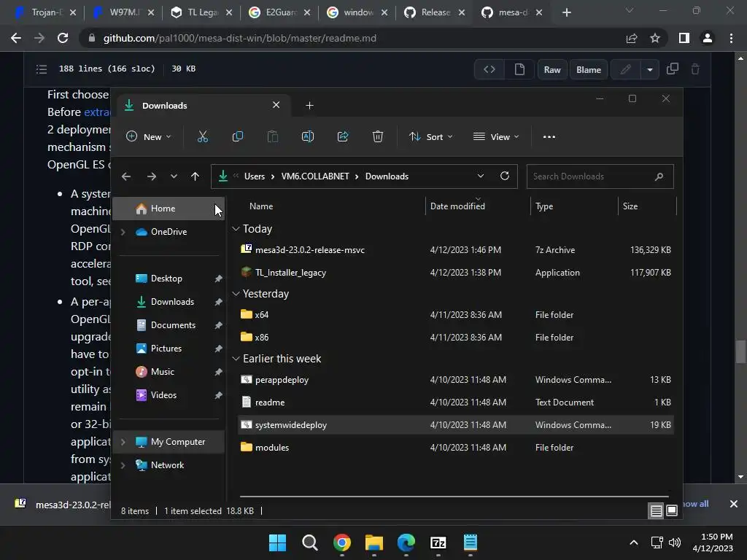Viewport: 747px width, 560px height.
Task: Show GitHub rendered file view icon
Action: click(519, 69)
